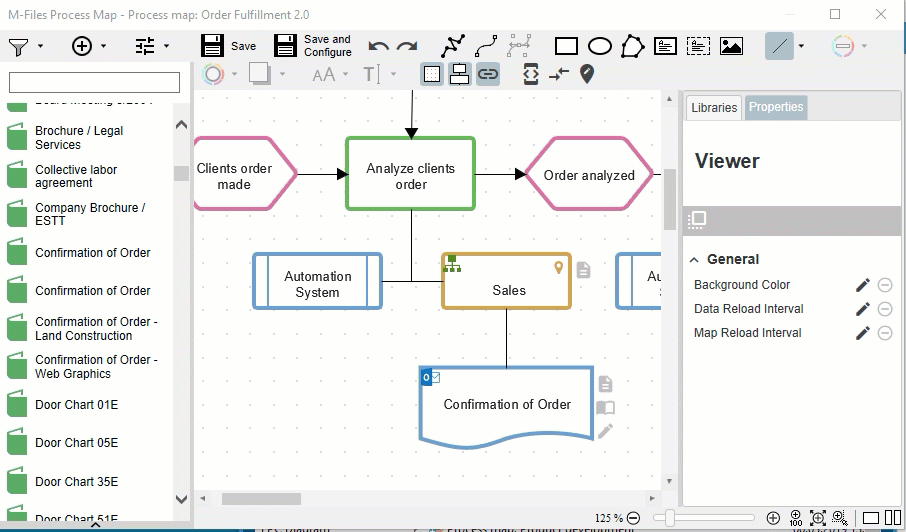
Task: Select Brochure / Legal Services item
Action: tap(87, 137)
